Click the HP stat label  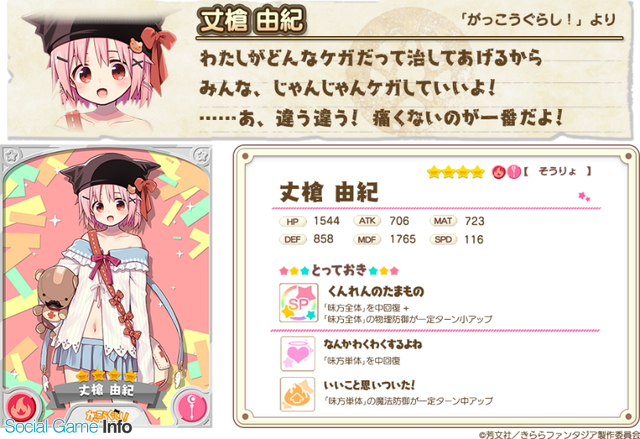pyautogui.click(x=293, y=222)
